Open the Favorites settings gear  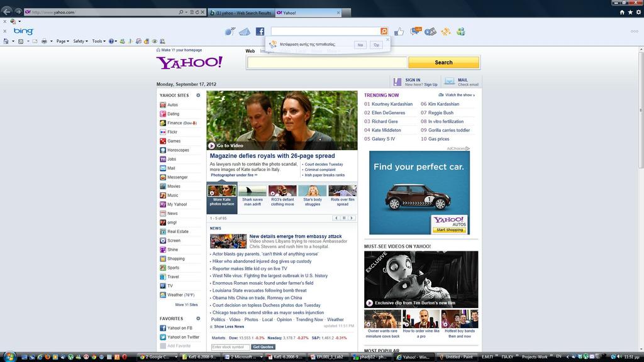198,319
